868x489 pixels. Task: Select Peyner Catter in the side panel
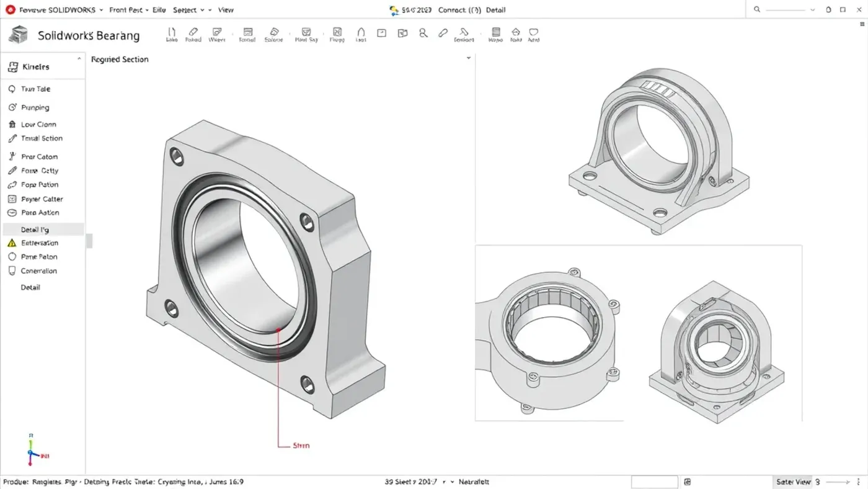point(43,199)
